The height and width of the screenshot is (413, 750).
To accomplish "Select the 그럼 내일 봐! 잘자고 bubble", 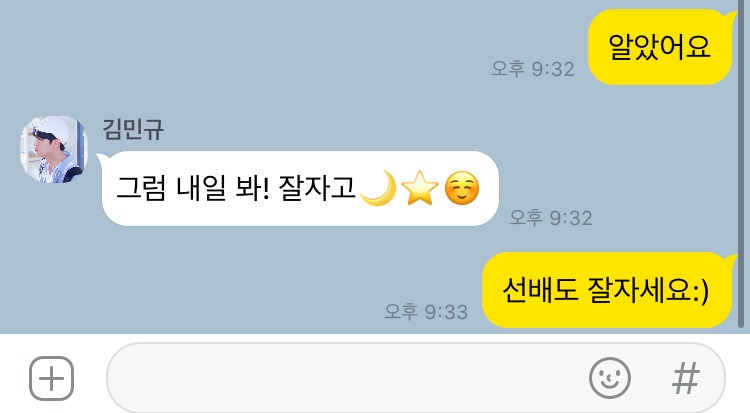I will pyautogui.click(x=298, y=188).
